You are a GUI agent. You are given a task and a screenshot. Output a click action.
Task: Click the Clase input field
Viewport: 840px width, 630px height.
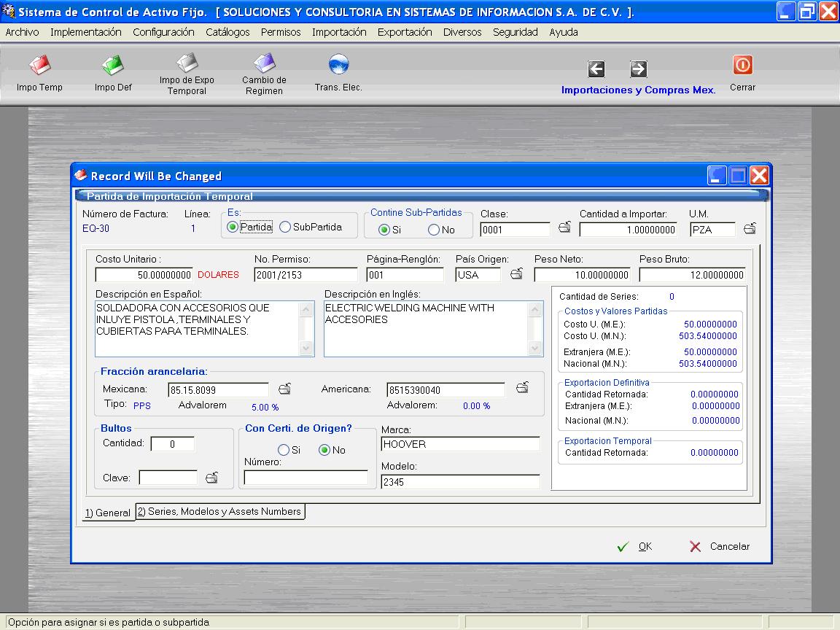[516, 230]
